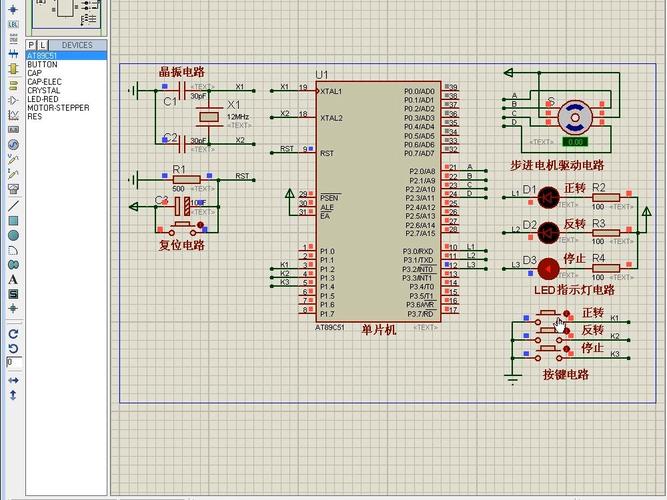Select the Junction Dot tool
The image size is (667, 500).
pos(13,9)
